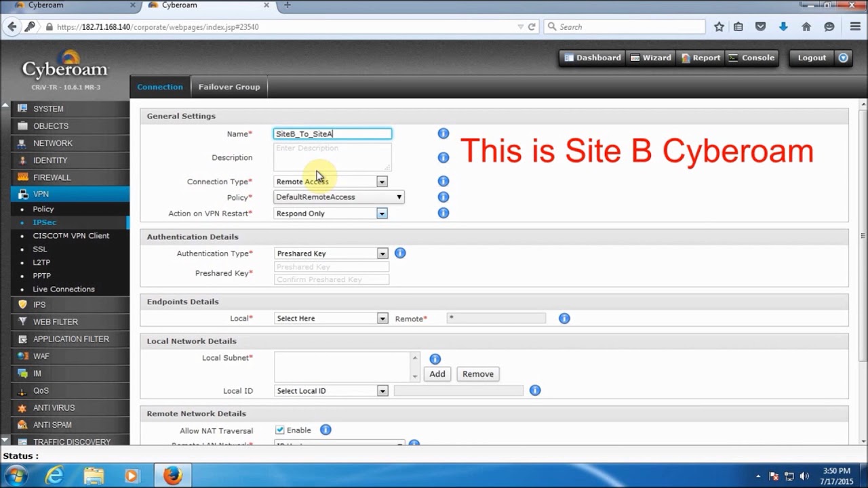
Task: Click Add button for Local Subnet
Action: click(437, 374)
